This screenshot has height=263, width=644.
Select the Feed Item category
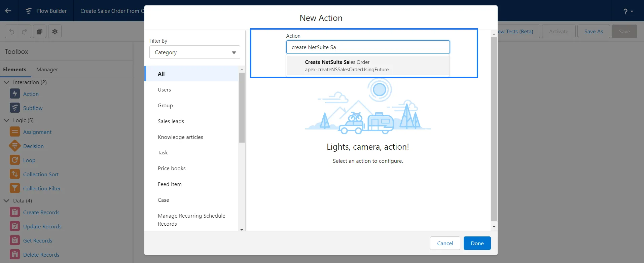(x=191, y=184)
